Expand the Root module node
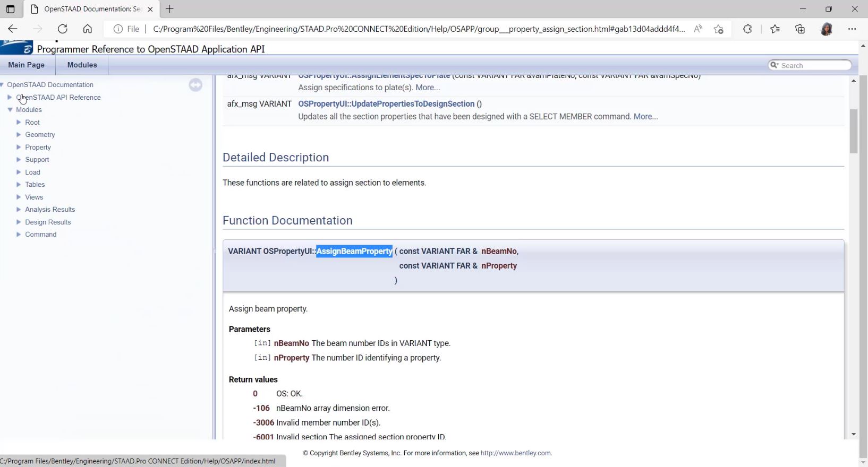Viewport: 868px width, 467px height. pos(19,122)
